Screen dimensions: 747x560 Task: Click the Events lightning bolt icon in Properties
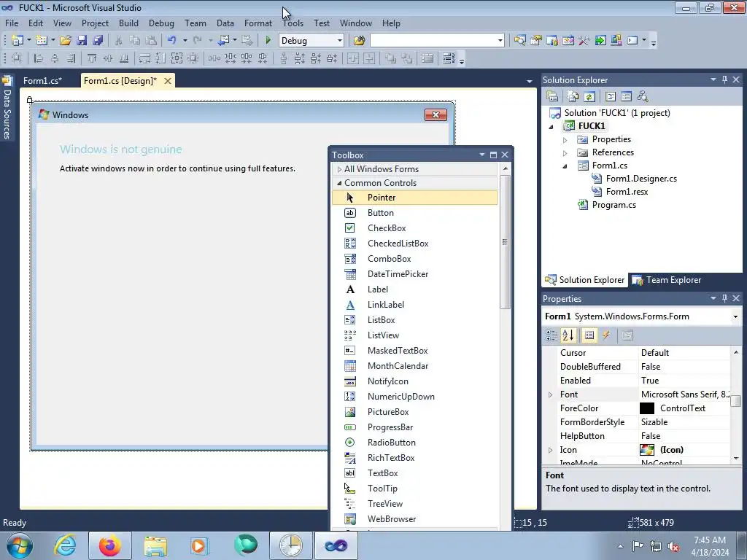pyautogui.click(x=606, y=335)
